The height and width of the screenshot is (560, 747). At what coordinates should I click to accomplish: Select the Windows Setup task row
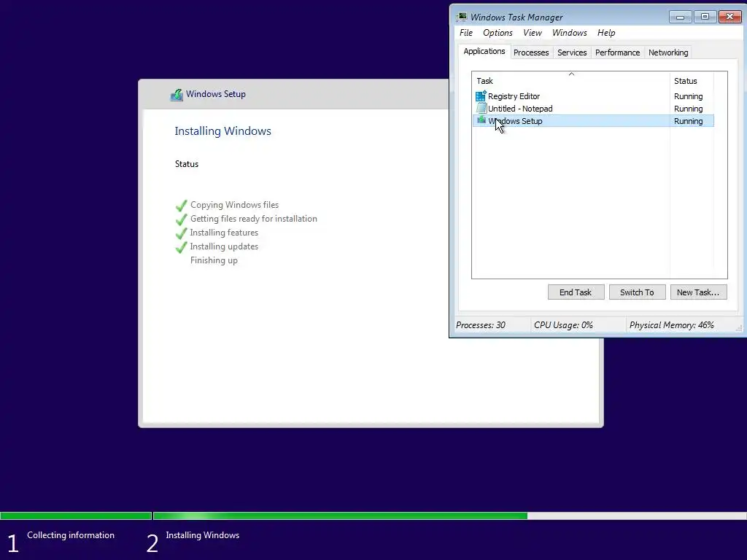(593, 121)
